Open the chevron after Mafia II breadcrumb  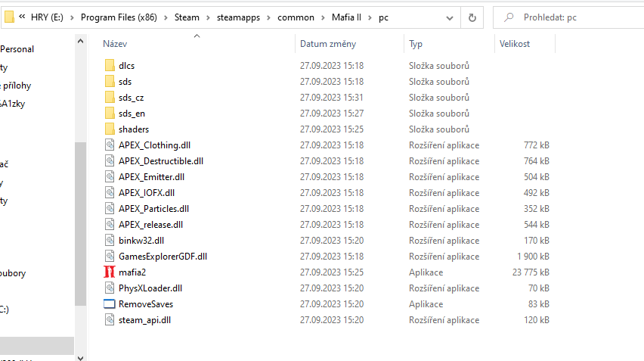tap(370, 17)
